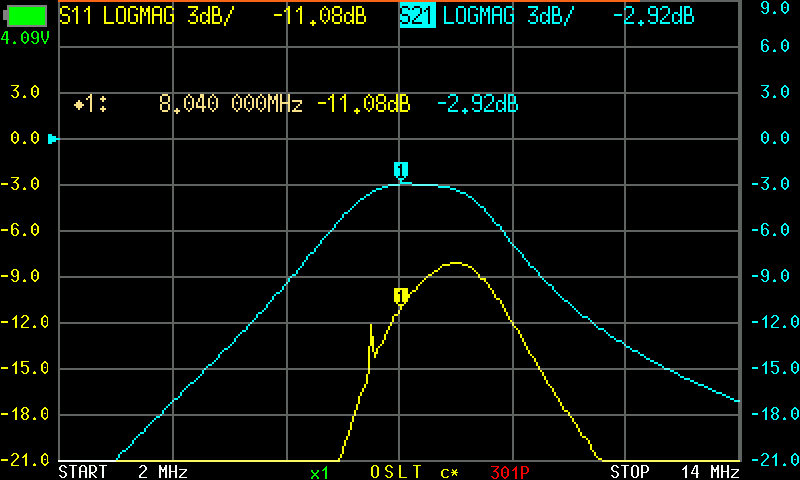
Task: Click the yellow -12.0 left scale label
Action: click(25, 322)
